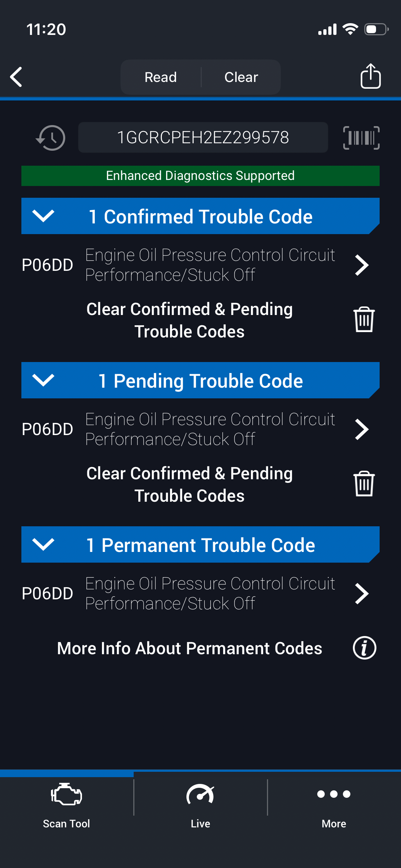Open confirmed P06DD code details

[361, 265]
